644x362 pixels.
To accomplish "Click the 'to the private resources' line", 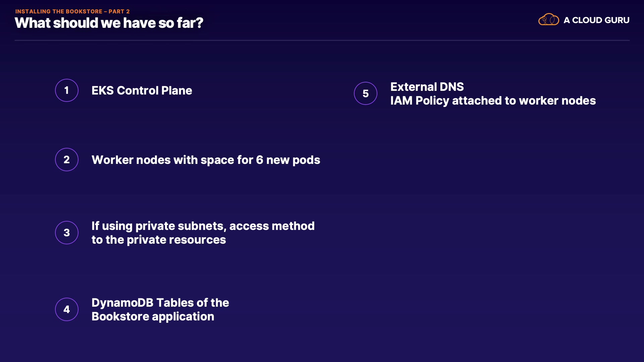I will tap(159, 240).
